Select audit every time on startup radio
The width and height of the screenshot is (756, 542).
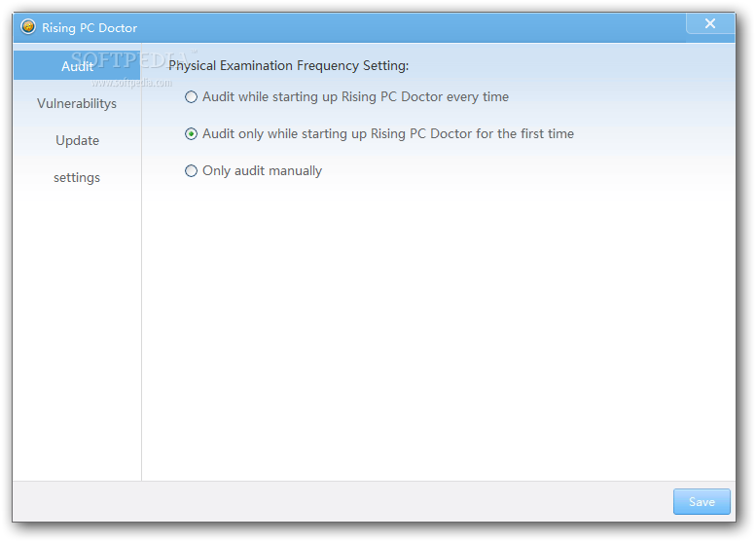[x=192, y=97]
